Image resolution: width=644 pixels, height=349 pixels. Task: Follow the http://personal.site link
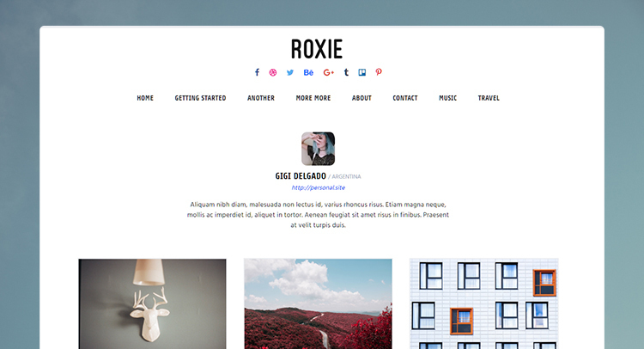[x=319, y=187]
